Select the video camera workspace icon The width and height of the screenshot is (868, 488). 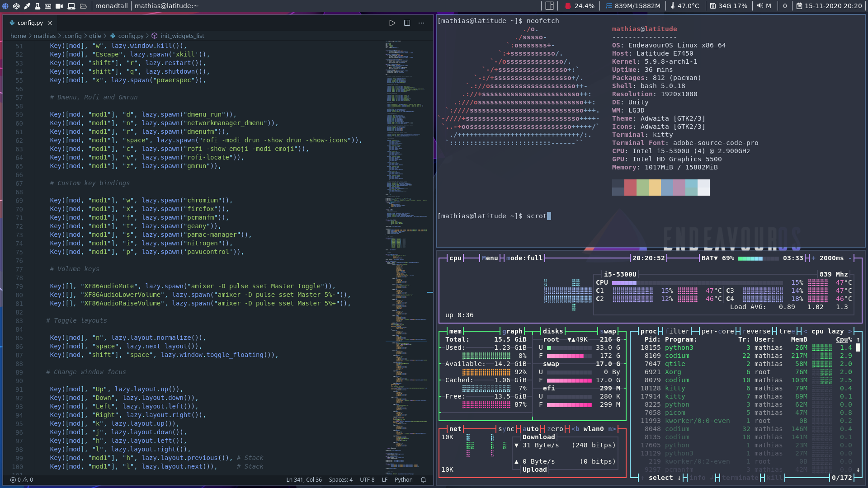click(59, 6)
